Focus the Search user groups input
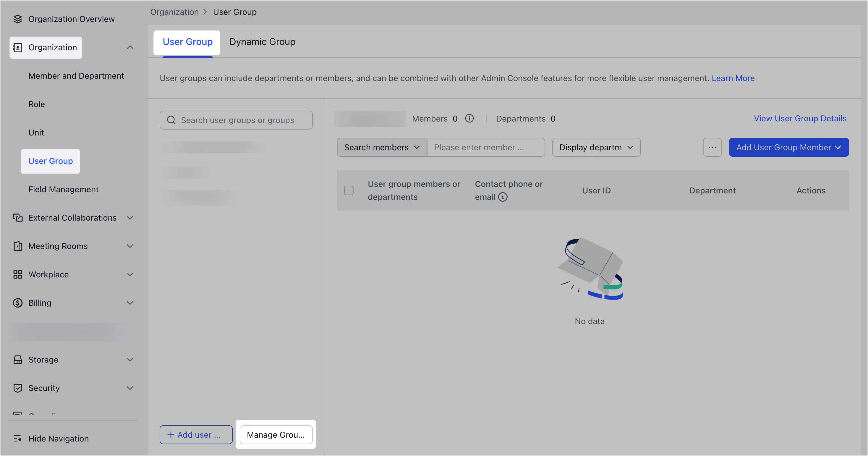 click(236, 120)
